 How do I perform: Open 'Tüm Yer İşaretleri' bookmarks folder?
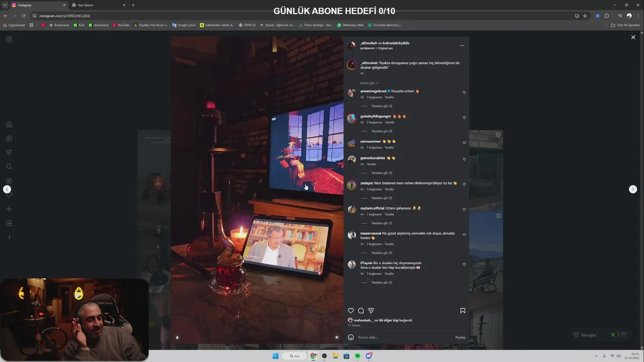(x=625, y=25)
